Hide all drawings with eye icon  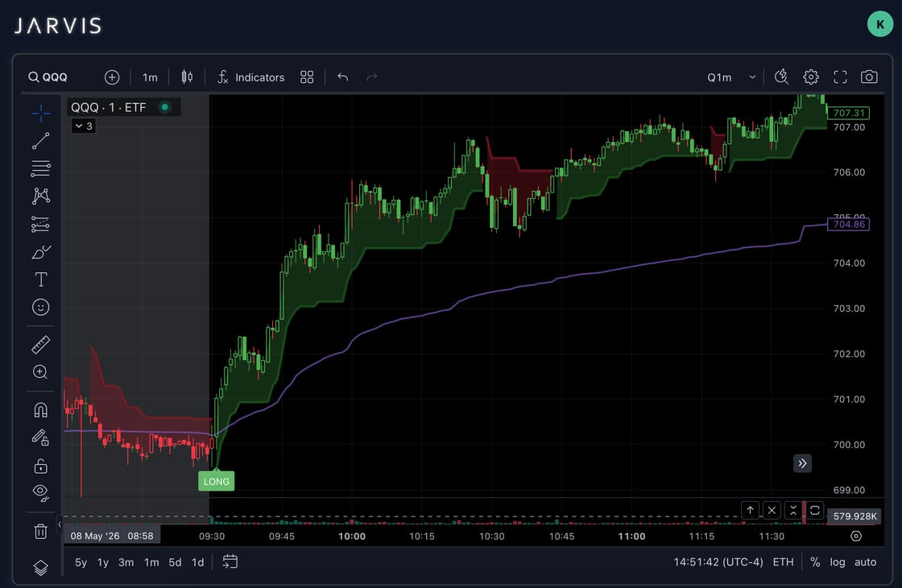coord(41,492)
